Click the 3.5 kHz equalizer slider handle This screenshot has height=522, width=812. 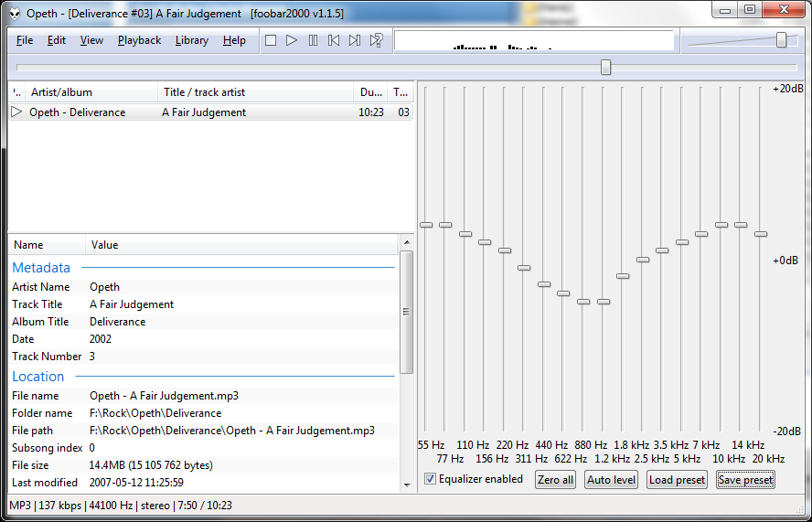pos(662,250)
